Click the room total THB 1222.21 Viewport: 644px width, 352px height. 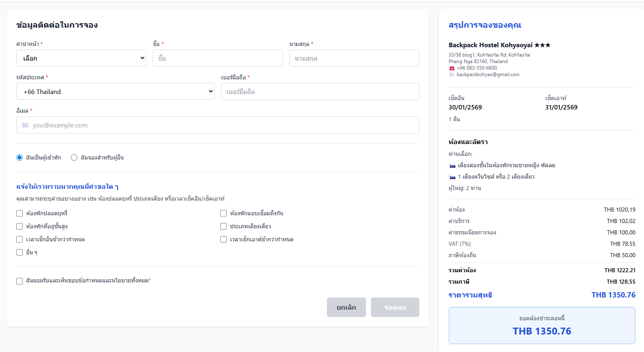coord(620,270)
